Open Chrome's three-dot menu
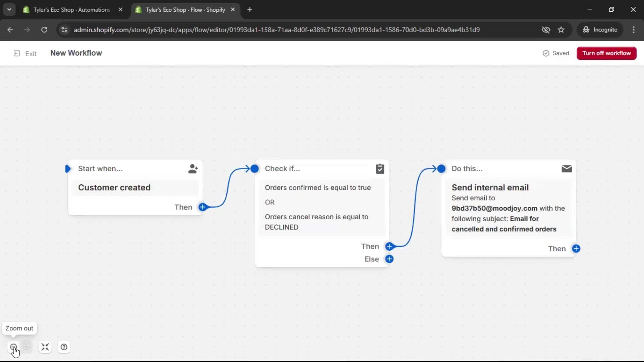This screenshot has height=362, width=644. [634, 29]
